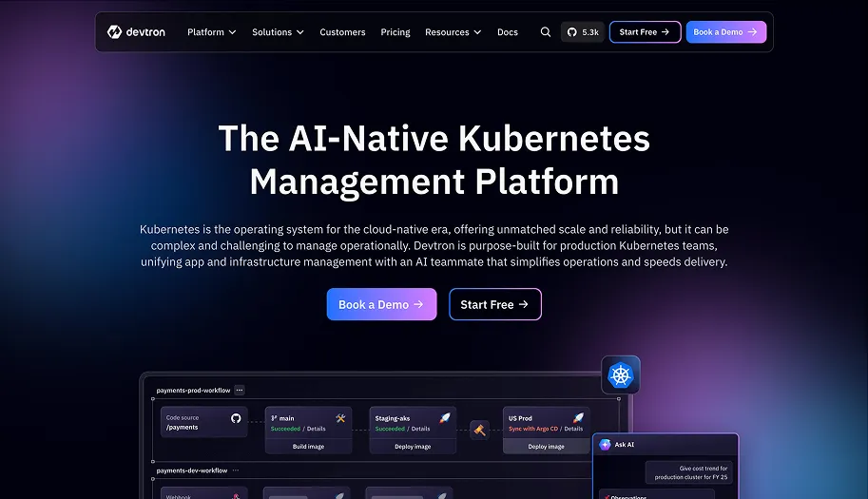Click the Code source /payments card
This screenshot has height=499, width=868.
pos(203,422)
